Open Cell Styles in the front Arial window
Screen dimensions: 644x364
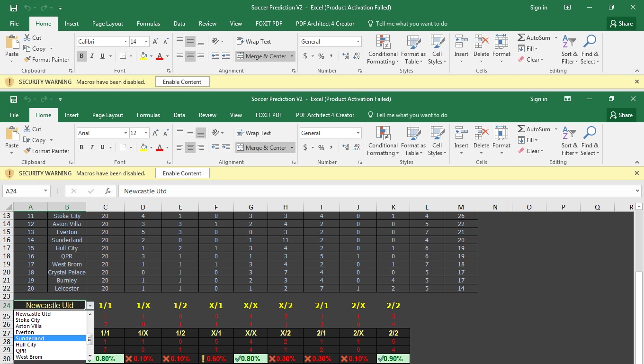click(x=437, y=141)
